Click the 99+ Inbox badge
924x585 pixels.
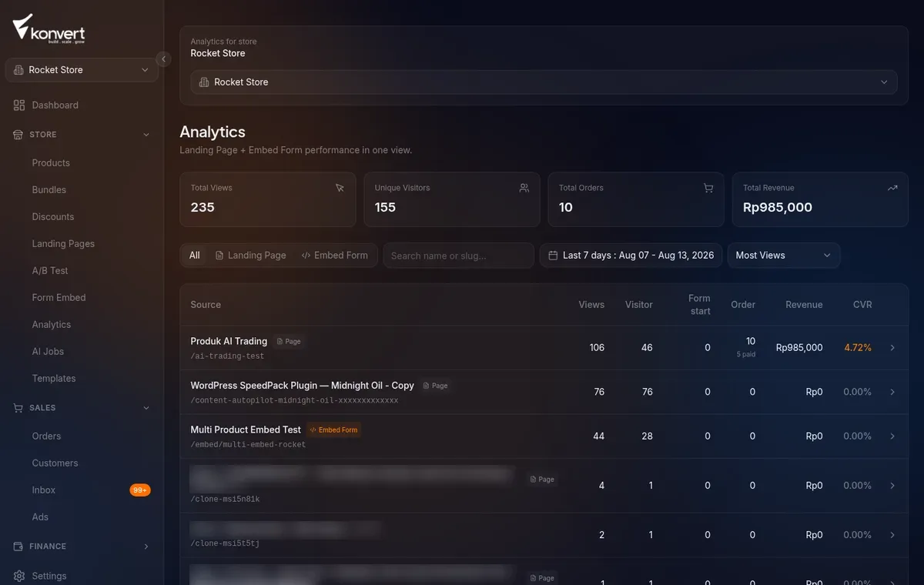pos(140,490)
